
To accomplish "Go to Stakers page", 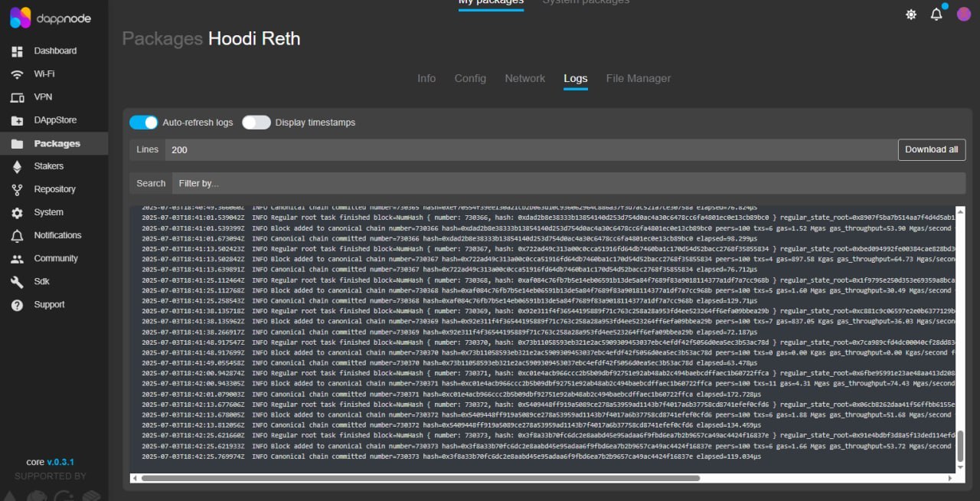I will (49, 166).
